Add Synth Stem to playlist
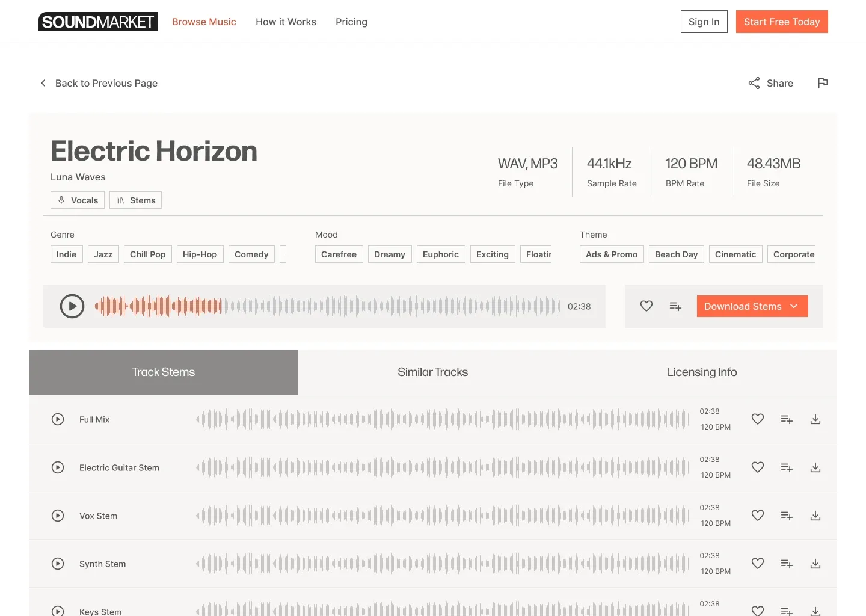The width and height of the screenshot is (866, 616). tap(787, 564)
